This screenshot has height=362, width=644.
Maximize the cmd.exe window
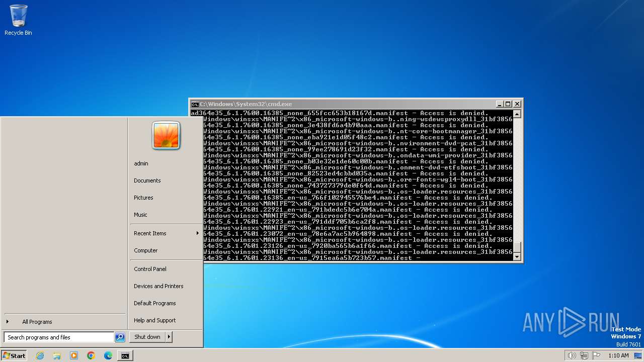tap(508, 104)
